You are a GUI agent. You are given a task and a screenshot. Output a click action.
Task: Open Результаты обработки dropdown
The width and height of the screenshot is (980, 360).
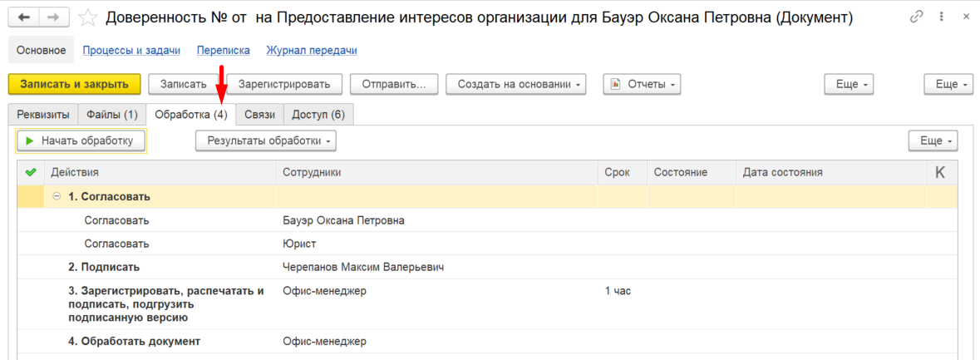click(x=266, y=141)
